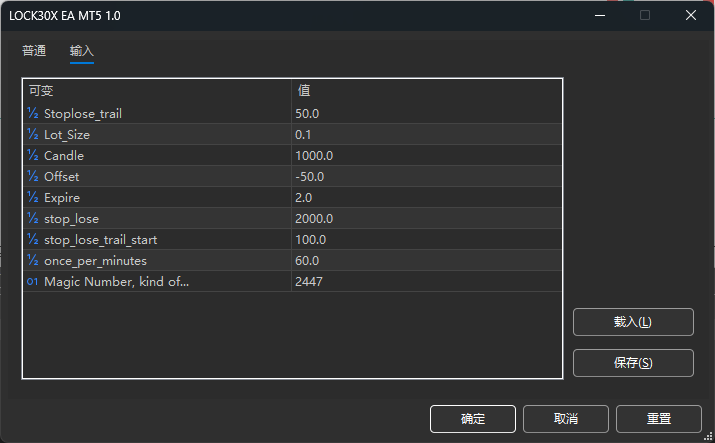The height and width of the screenshot is (443, 715).
Task: Select the Stoplose_trail parameter name
Action: (83, 113)
